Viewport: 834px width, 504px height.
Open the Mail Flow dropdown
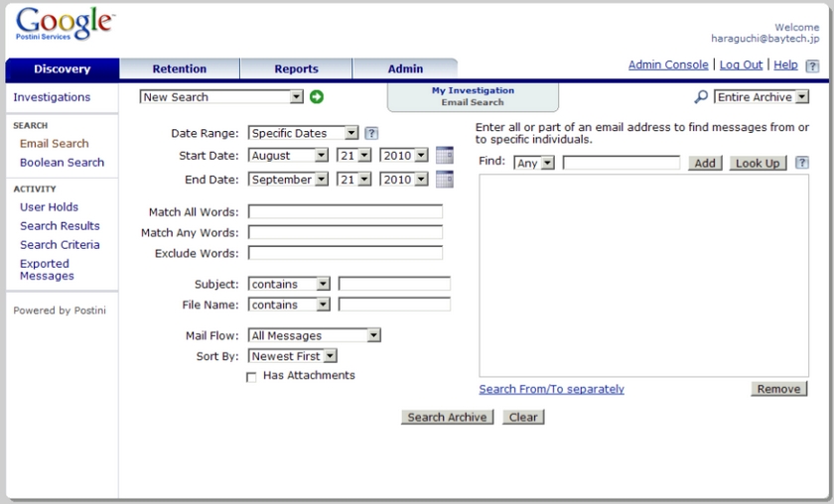coord(314,335)
